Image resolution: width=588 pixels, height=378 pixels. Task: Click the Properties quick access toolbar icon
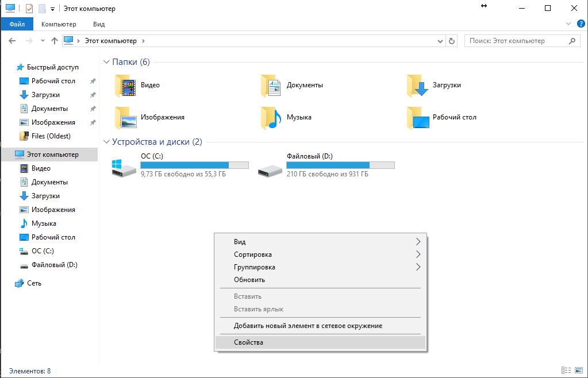pos(29,8)
